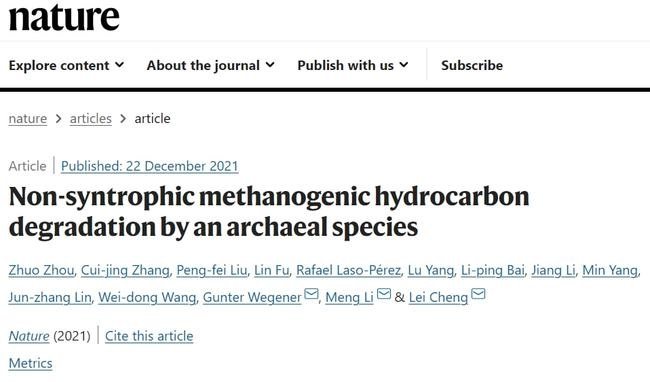Go to the articles breadcrumb link

[91, 118]
